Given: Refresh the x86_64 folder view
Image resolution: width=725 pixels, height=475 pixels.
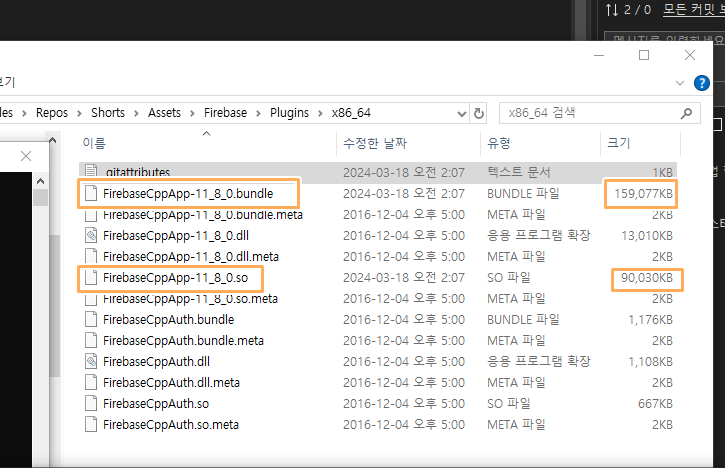Looking at the screenshot, I should click(479, 113).
